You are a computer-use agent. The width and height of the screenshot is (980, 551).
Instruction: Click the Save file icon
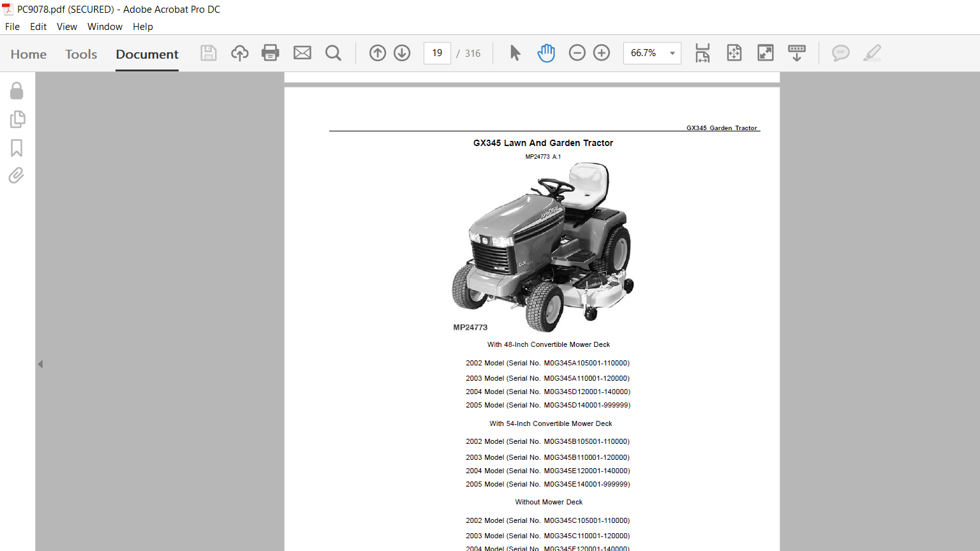209,53
